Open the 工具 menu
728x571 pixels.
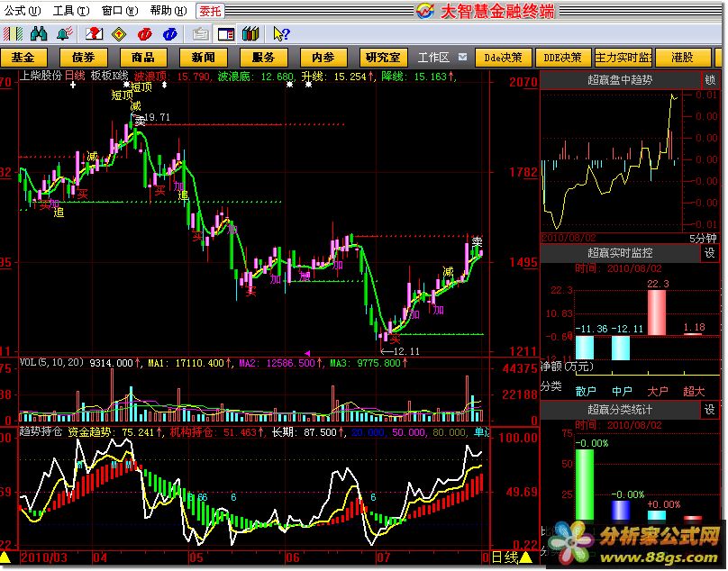pos(71,10)
